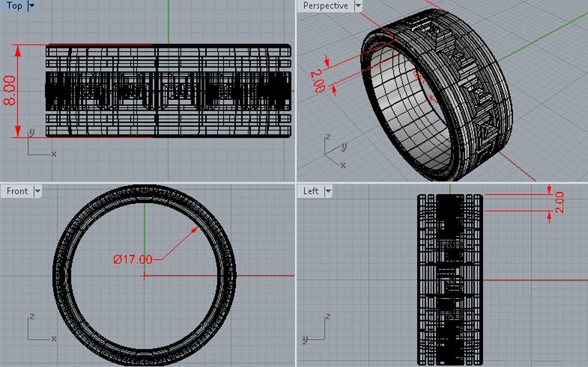The image size is (588, 367).
Task: Select the 8.00 dimension text in Top view
Action: tap(10, 90)
